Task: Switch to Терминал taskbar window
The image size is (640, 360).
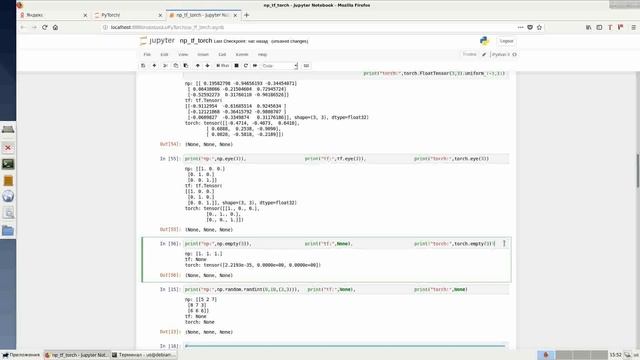Action: click(x=144, y=355)
